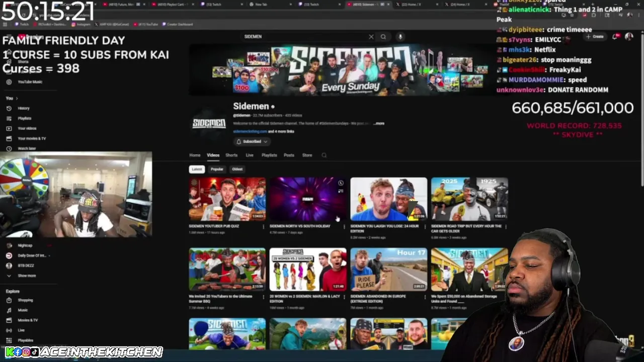
Task: Open the Create button menu
Action: [595, 36]
